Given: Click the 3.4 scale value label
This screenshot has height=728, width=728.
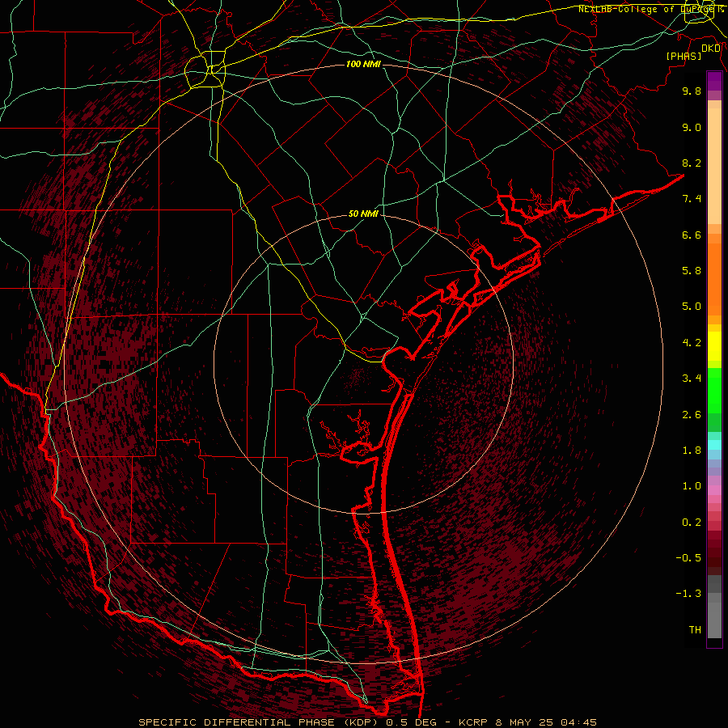Looking at the screenshot, I should [x=692, y=379].
